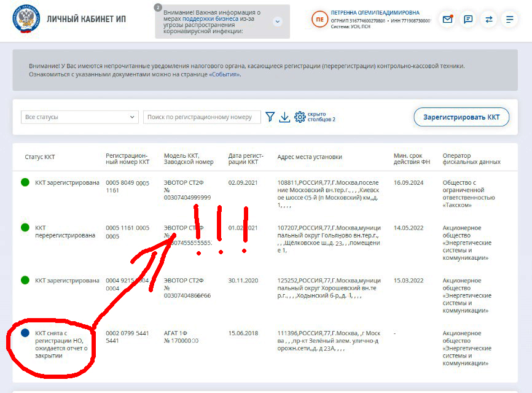Sort by 'Статус ККТ' column header
Viewport: 532px width, 393px height.
tap(40, 157)
